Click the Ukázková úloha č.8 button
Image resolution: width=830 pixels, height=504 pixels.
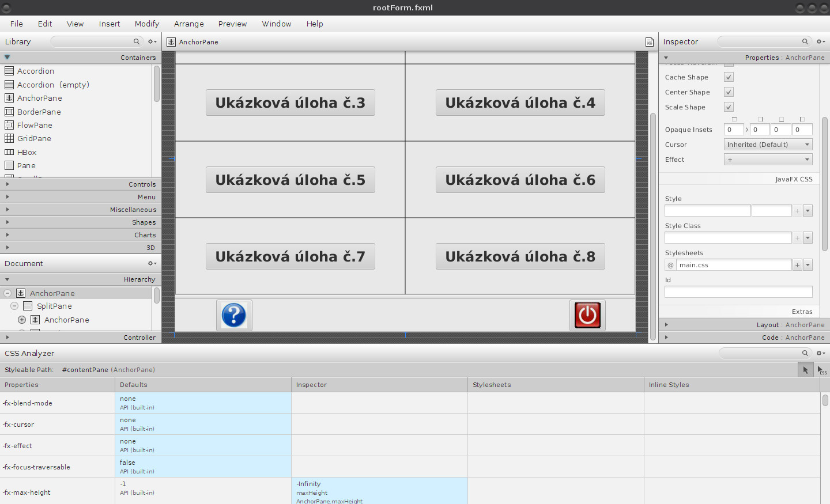coord(520,256)
